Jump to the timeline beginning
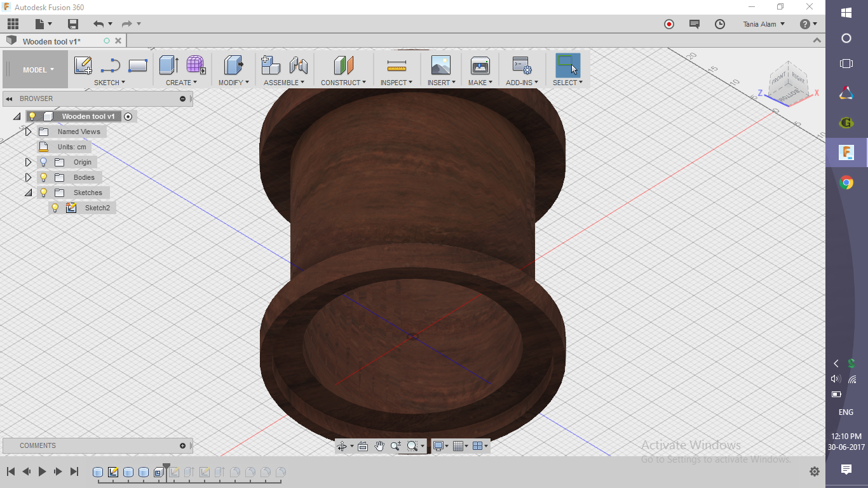The image size is (868, 488). pyautogui.click(x=11, y=471)
